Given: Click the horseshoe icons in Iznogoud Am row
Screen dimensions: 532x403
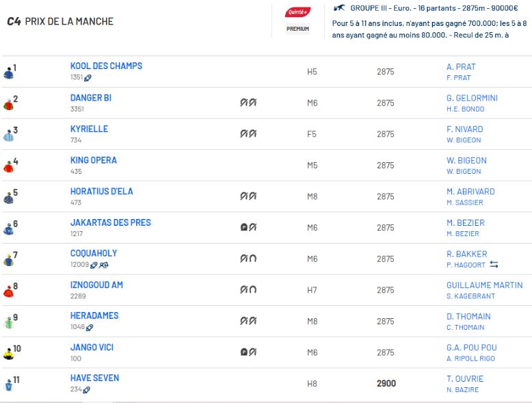Looking at the screenshot, I should [x=248, y=289].
